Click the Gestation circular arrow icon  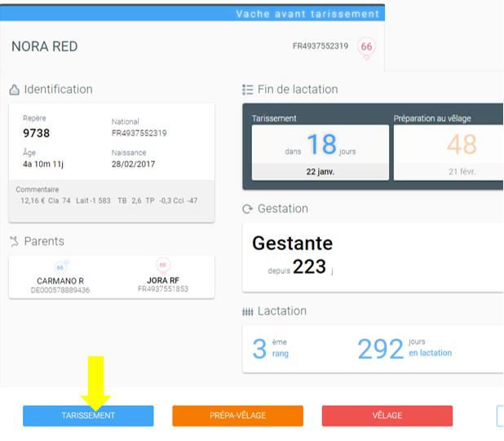pyautogui.click(x=247, y=209)
